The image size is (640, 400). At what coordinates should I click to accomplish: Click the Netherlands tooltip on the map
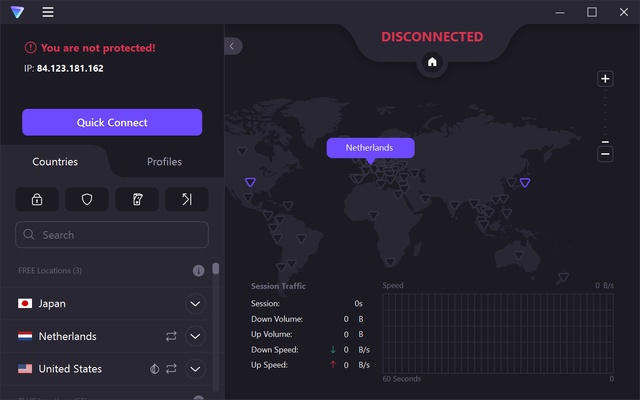click(x=370, y=148)
